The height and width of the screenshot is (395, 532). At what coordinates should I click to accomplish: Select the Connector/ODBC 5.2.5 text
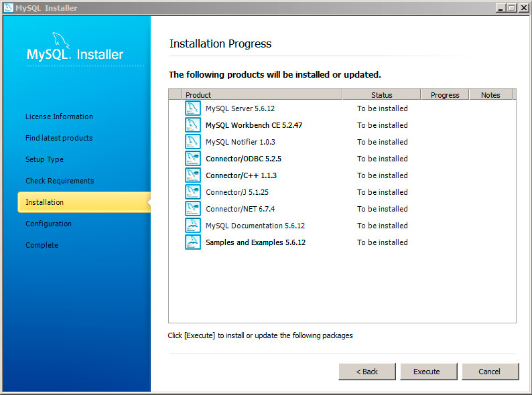(244, 159)
